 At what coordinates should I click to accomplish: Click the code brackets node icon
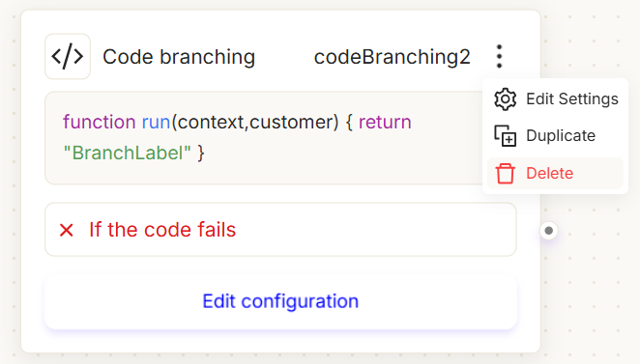(x=68, y=56)
